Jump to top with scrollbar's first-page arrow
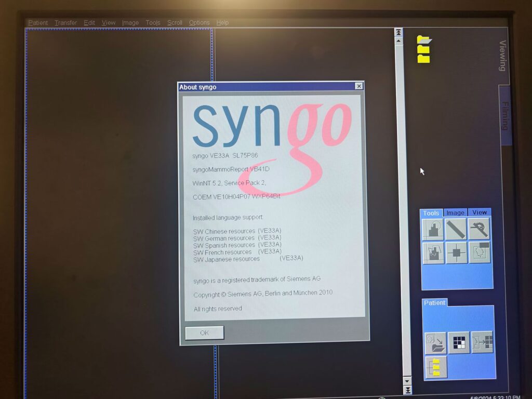This screenshot has width=532, height=399. (x=398, y=32)
